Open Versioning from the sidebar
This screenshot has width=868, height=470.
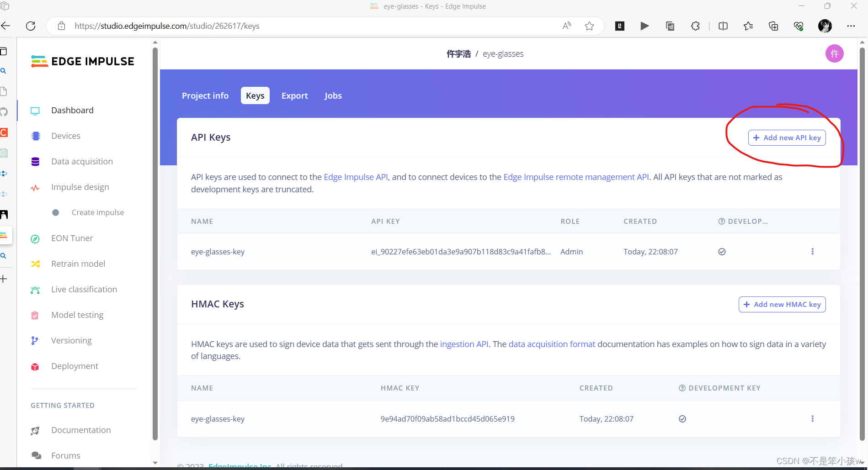tap(71, 340)
